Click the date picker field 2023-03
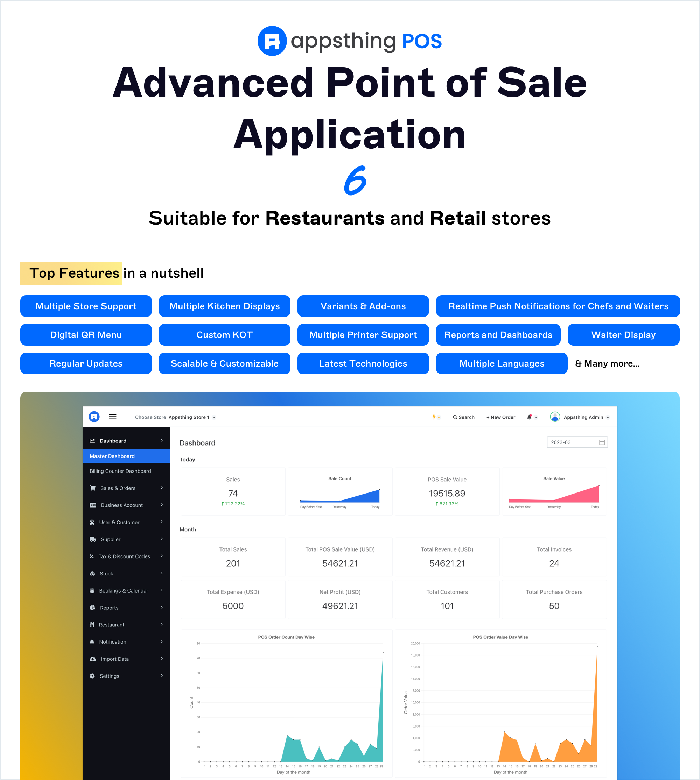 point(577,442)
